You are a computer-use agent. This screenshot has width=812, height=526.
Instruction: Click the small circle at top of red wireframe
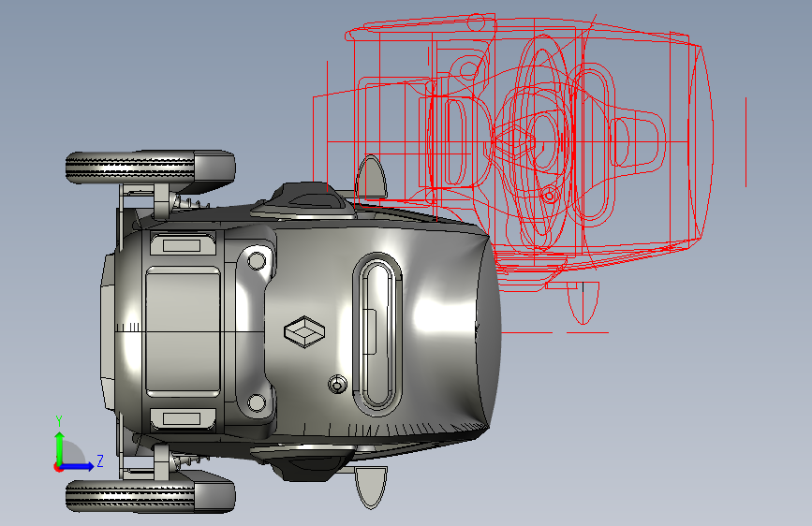[x=476, y=22]
